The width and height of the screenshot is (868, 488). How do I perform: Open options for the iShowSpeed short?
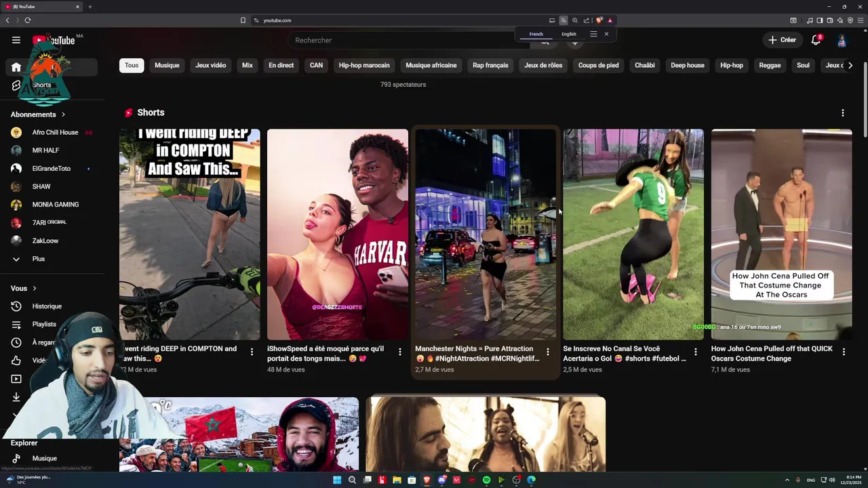(399, 352)
